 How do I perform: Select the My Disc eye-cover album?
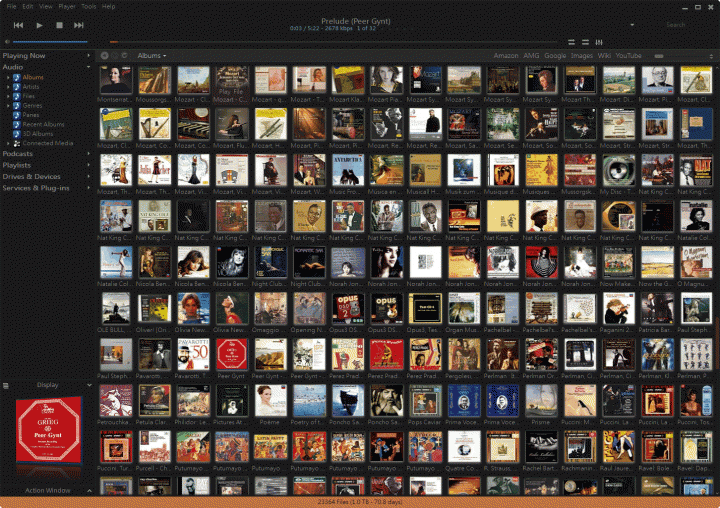click(x=619, y=170)
